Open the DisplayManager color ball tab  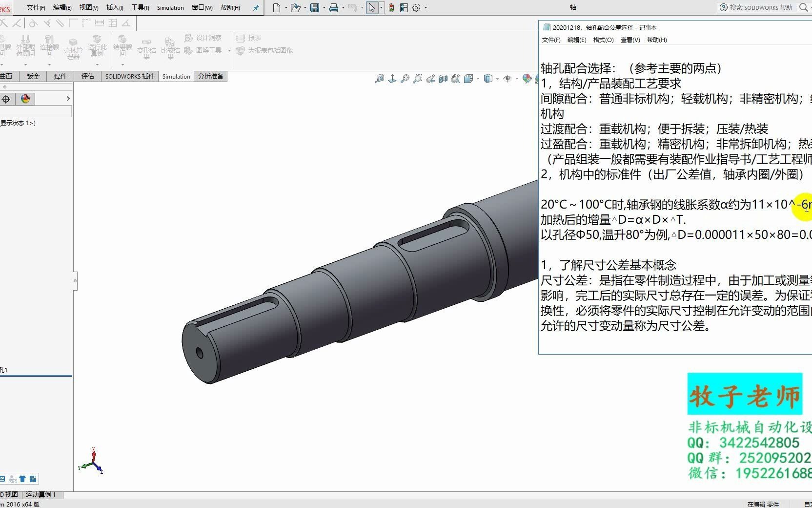[25, 99]
